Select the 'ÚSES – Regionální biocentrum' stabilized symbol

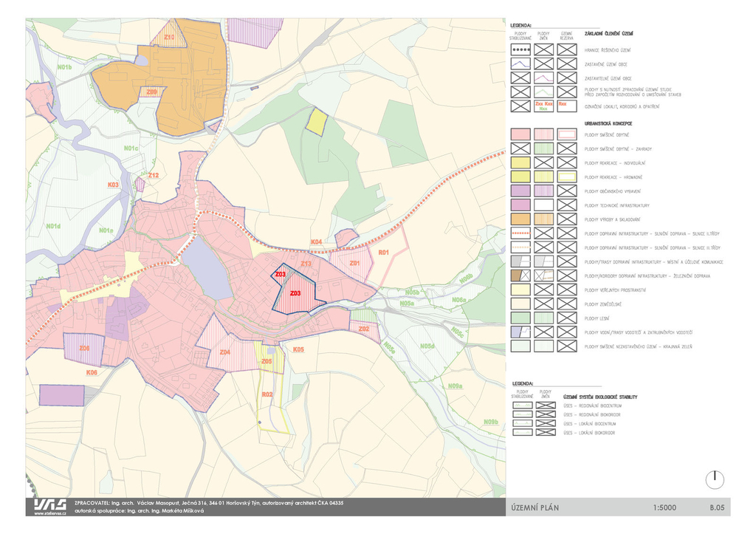(523, 405)
